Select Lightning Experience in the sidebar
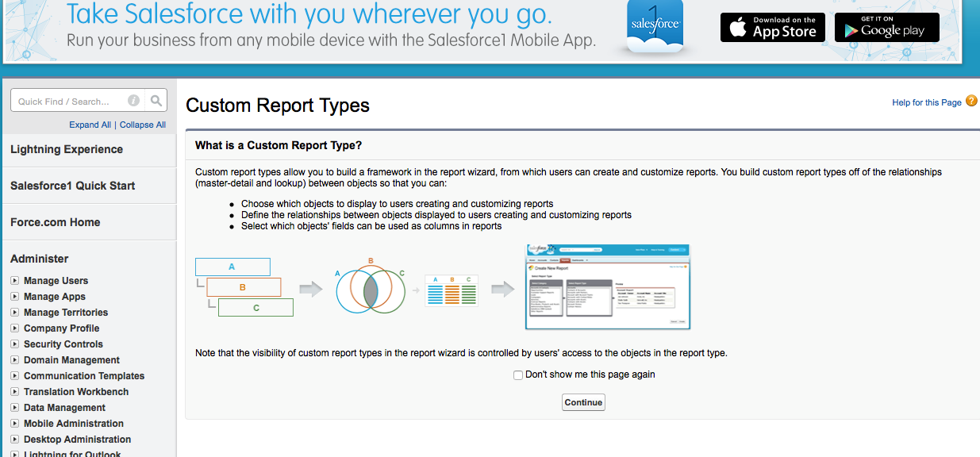Screen dimensions: 980x457 (x=66, y=149)
